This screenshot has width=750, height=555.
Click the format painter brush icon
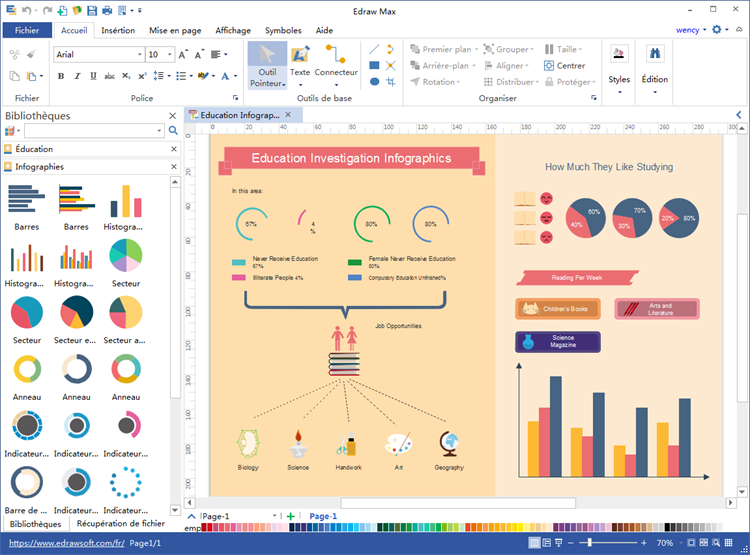click(31, 55)
